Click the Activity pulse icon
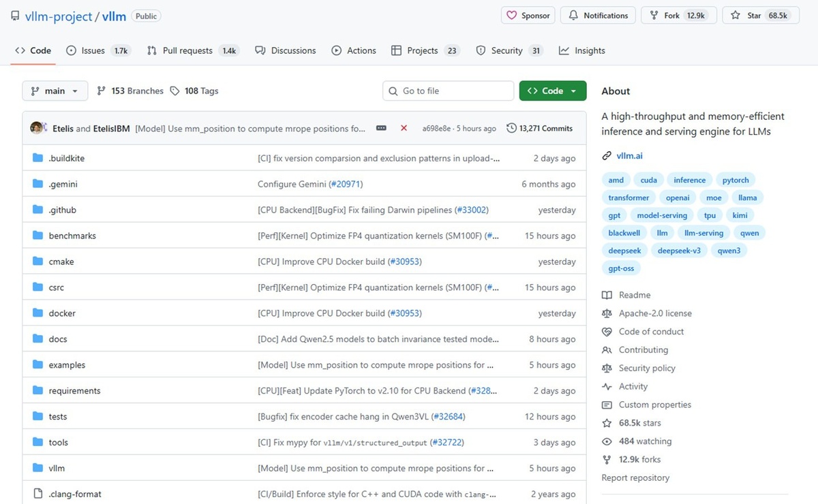 (x=607, y=386)
